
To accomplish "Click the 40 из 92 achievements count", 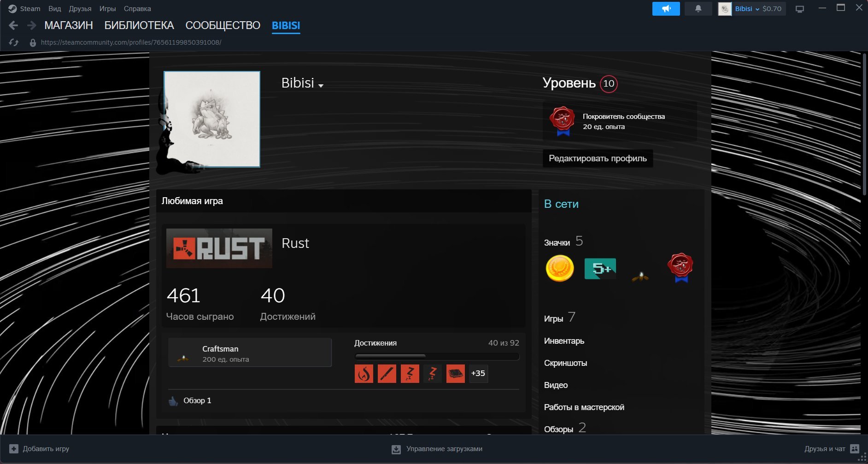I will [504, 343].
